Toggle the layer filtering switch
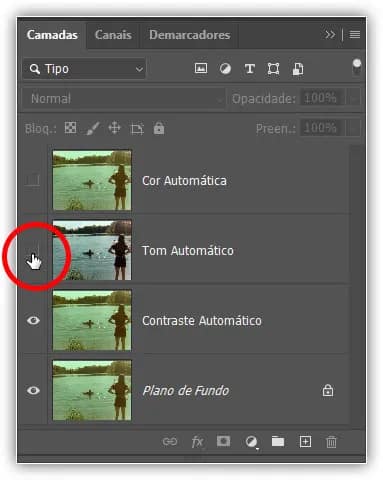Screen dimensions: 383x480 point(356,67)
